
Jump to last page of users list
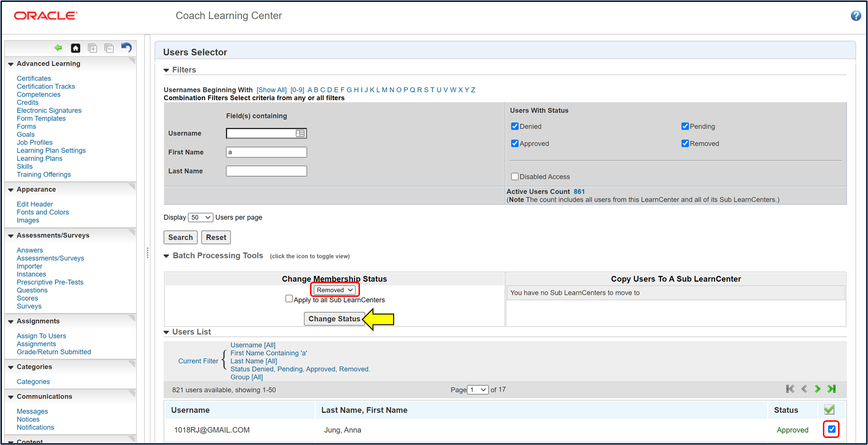[831, 389]
